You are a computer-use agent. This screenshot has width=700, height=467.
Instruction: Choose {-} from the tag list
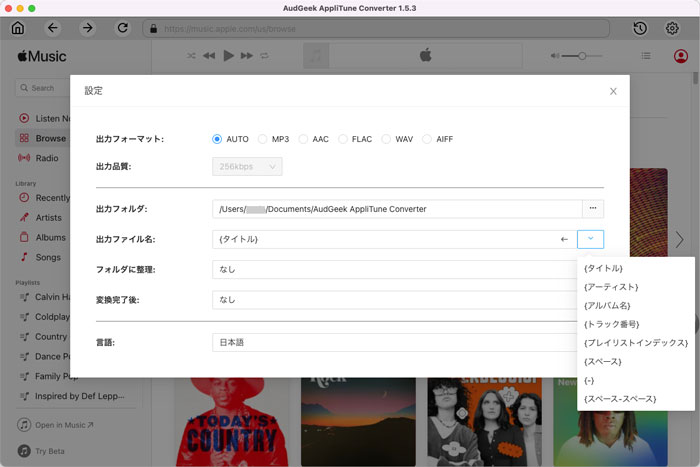[636, 380]
